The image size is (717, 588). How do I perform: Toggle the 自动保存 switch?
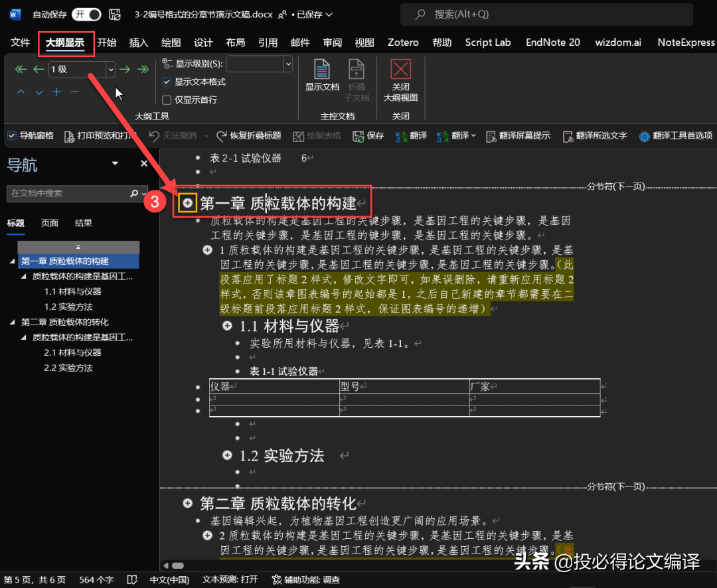(86, 14)
